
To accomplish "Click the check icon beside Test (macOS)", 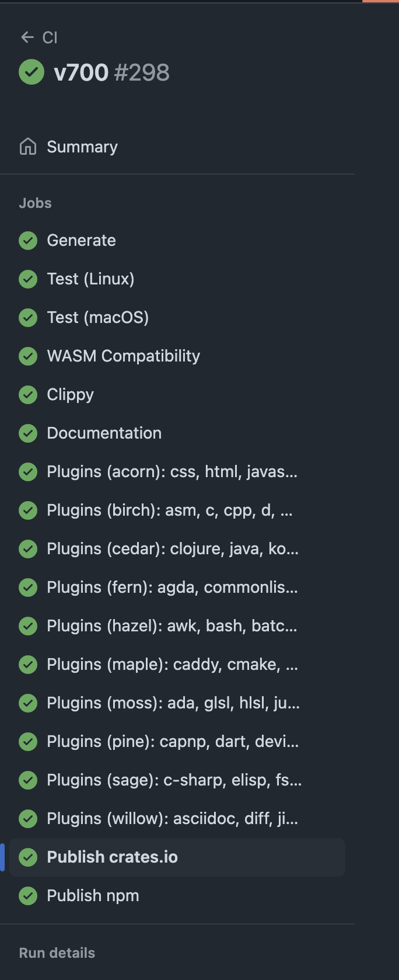I will click(x=28, y=317).
